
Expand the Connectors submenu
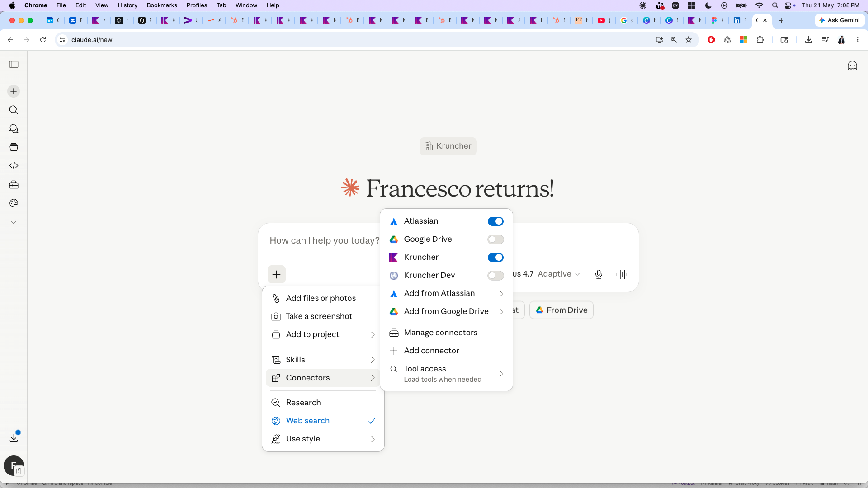tap(323, 378)
